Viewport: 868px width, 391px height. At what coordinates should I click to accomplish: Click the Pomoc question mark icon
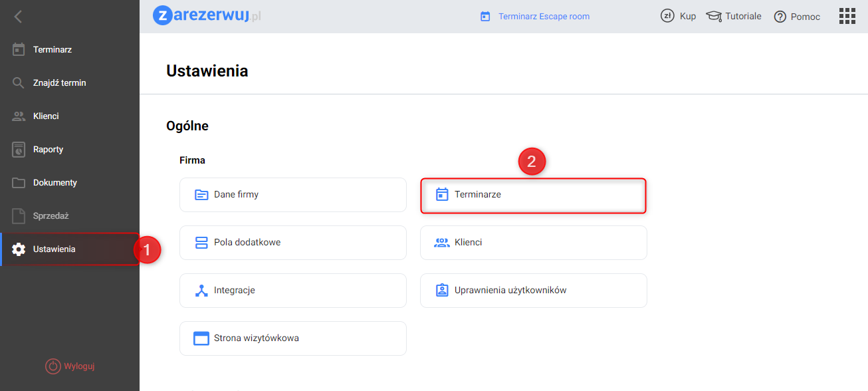click(780, 17)
